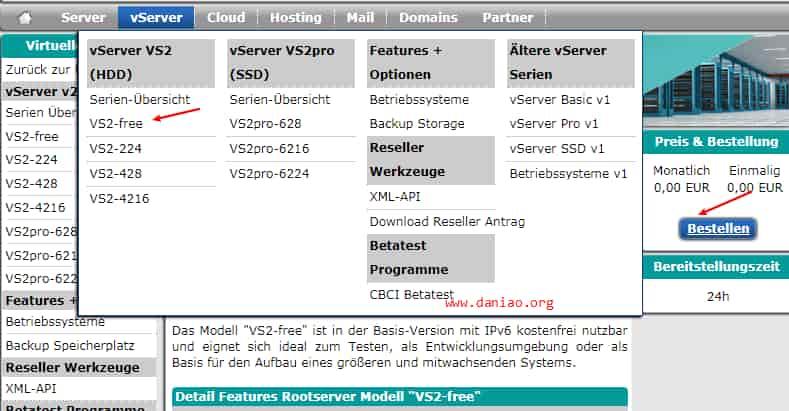
Task: Click the Backup Storage link
Action: tap(417, 123)
